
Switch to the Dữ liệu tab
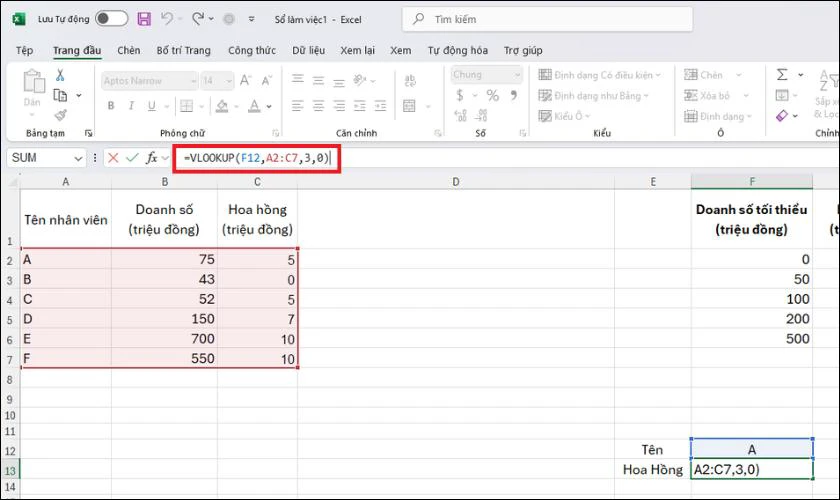[x=309, y=50]
